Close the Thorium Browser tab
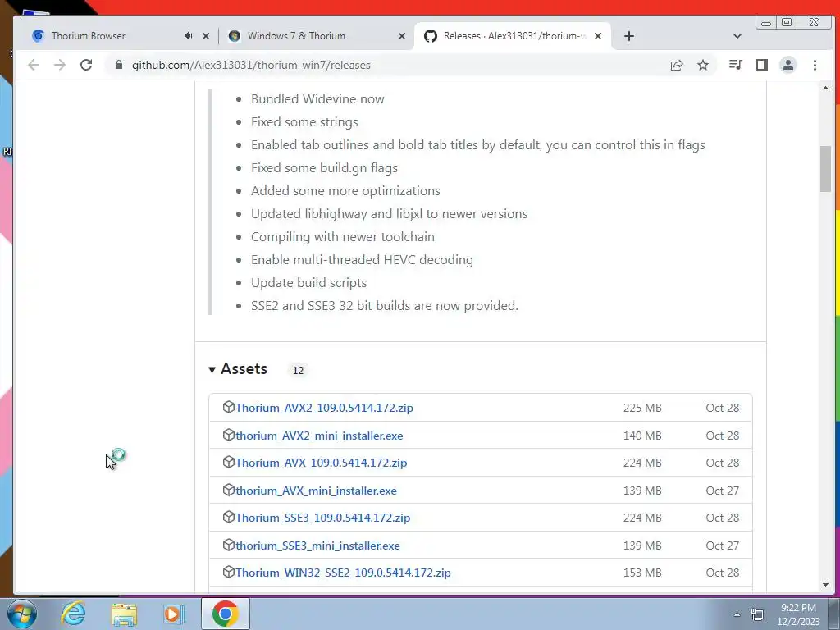This screenshot has height=630, width=840. (206, 36)
